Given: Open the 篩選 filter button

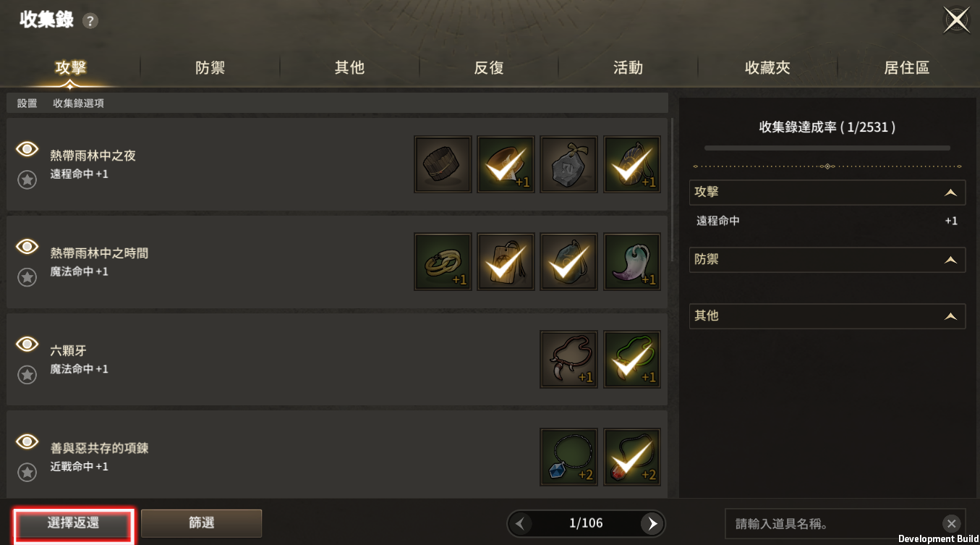Looking at the screenshot, I should 201,523.
